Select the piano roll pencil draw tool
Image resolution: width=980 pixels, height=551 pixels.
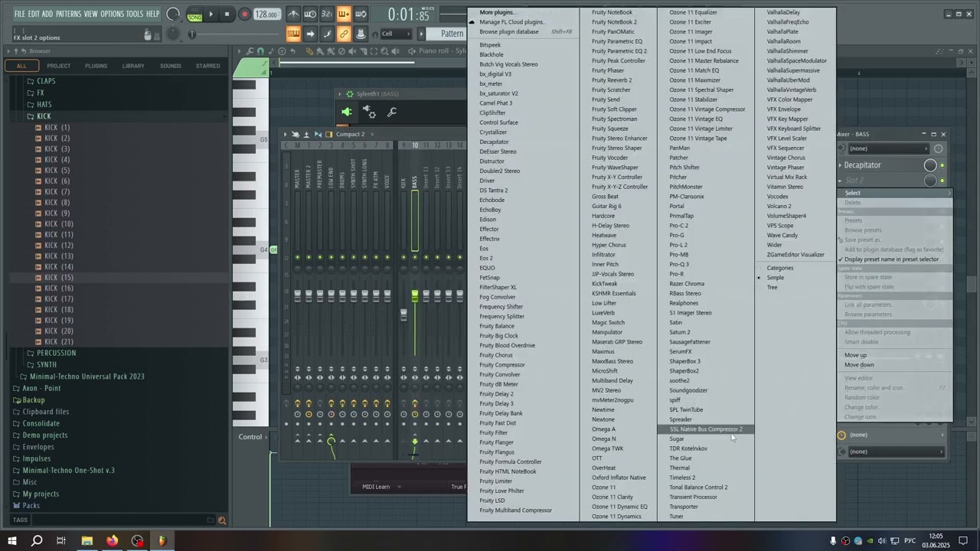(x=309, y=51)
